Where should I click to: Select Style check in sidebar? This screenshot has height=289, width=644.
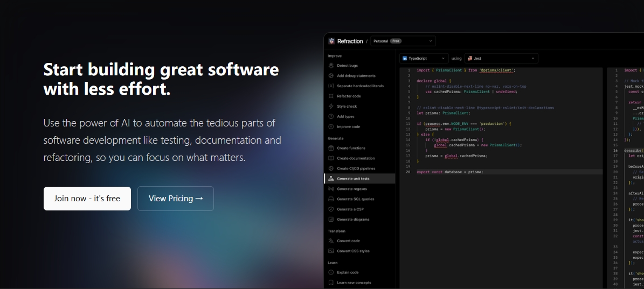click(x=360, y=107)
